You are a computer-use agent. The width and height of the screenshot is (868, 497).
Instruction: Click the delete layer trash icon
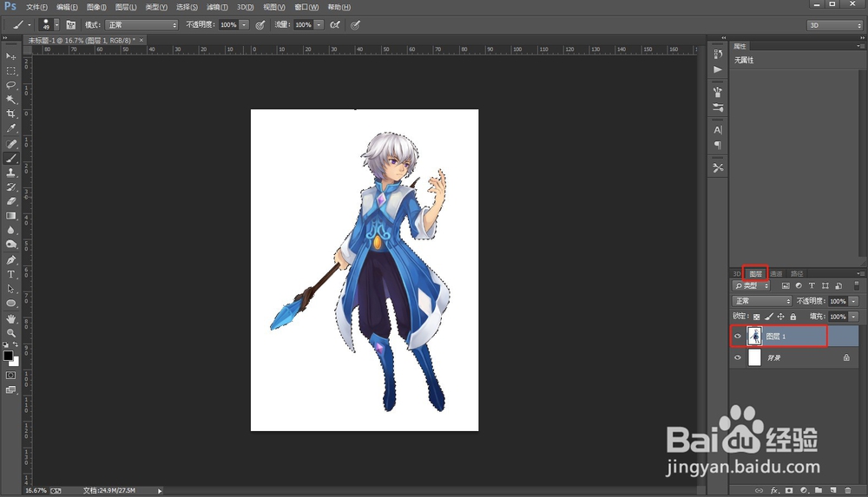(848, 490)
